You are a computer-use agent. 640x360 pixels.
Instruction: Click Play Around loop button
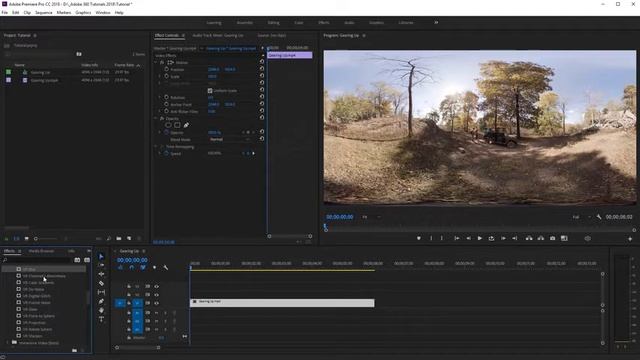coord(491,238)
